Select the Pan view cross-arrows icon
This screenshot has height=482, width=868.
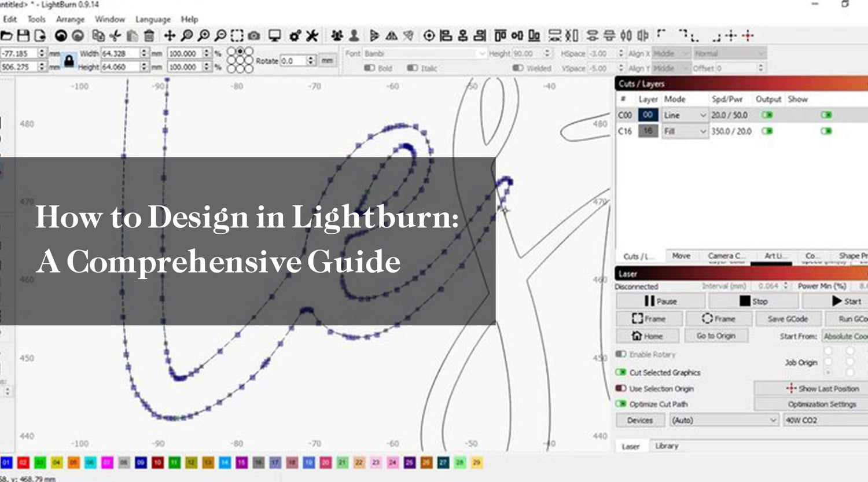pos(170,36)
